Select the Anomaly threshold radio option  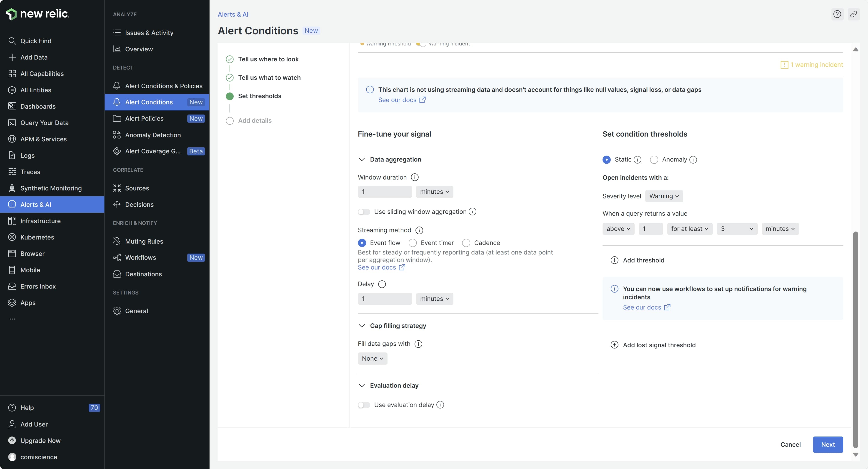pos(654,160)
